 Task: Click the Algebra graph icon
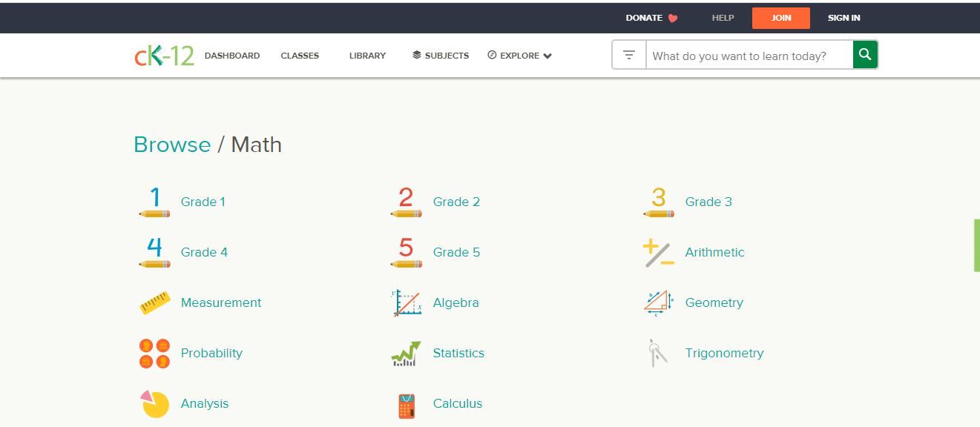coord(406,302)
